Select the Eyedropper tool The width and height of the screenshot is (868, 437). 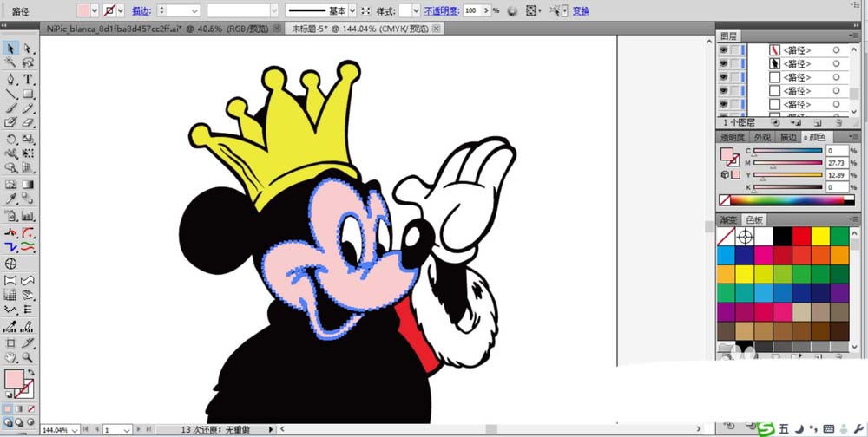(x=10, y=198)
